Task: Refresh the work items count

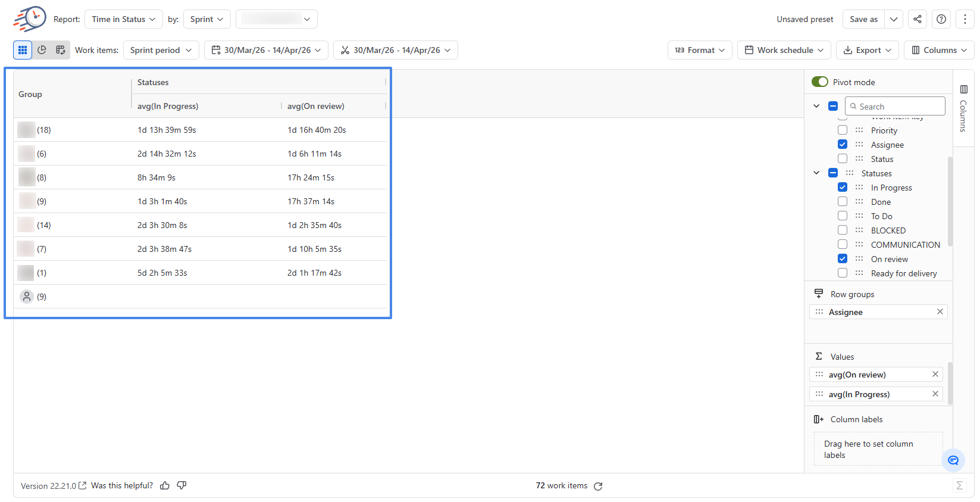Action: pos(598,486)
